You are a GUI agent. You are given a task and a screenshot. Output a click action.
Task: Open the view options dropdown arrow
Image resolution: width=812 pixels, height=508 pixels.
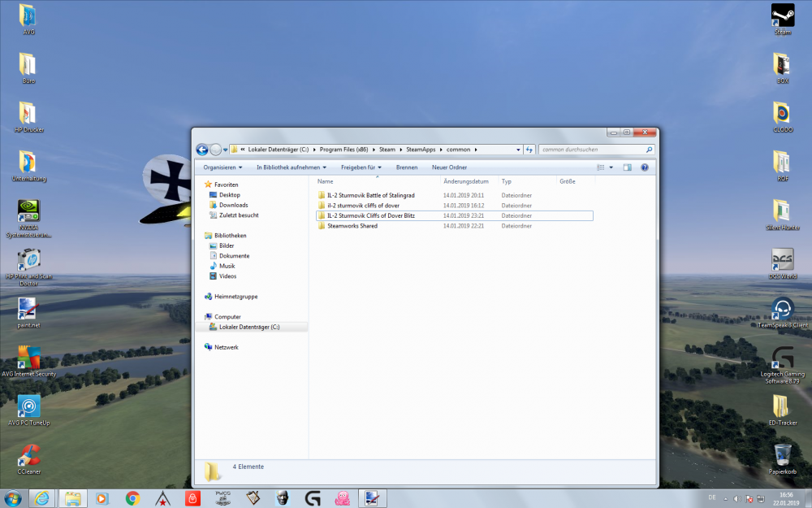click(611, 167)
